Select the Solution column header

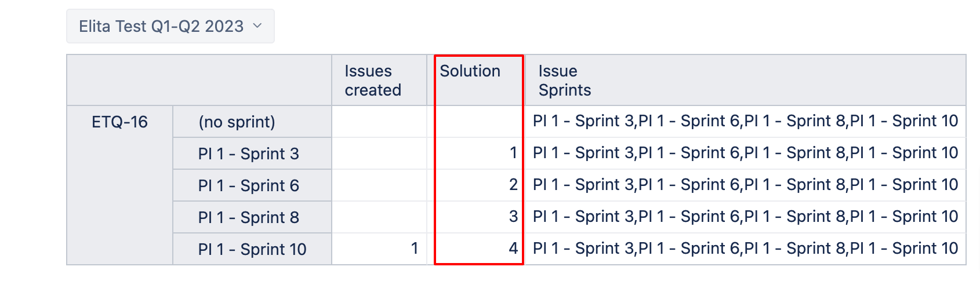pyautogui.click(x=470, y=71)
